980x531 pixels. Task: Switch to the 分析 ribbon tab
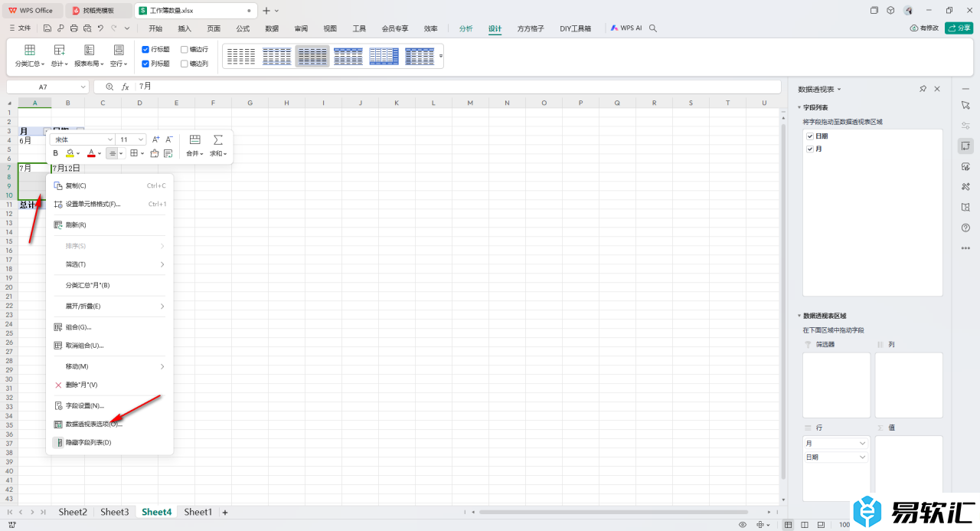pyautogui.click(x=465, y=28)
